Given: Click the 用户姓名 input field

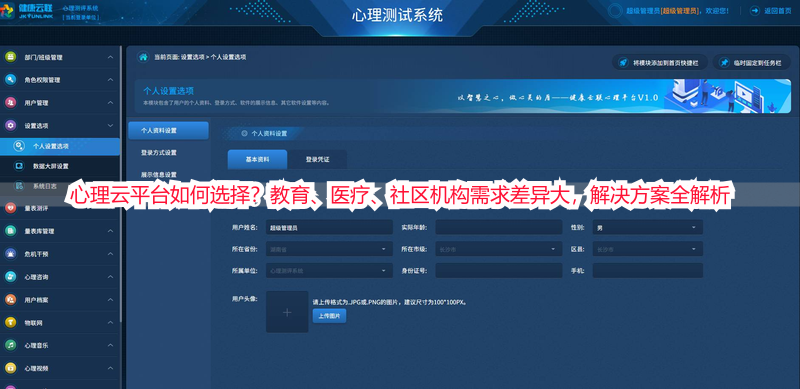Looking at the screenshot, I should coord(329,227).
